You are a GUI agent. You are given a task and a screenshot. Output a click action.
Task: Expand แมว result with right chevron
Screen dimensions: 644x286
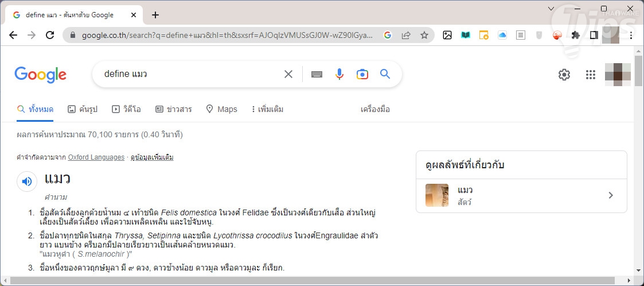pyautogui.click(x=611, y=195)
